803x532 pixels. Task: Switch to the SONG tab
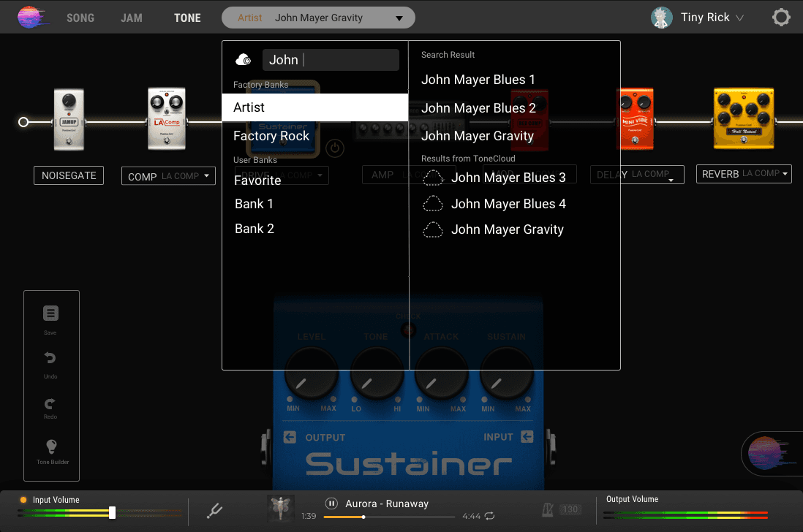click(x=80, y=18)
